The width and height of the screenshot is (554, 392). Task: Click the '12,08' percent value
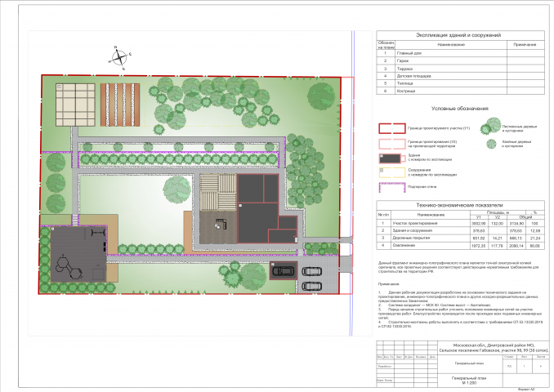535,231
